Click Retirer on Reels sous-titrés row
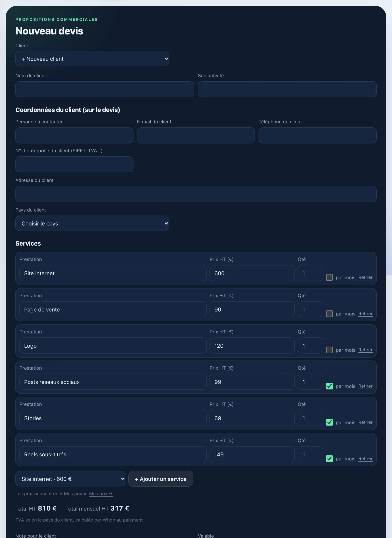This screenshot has width=392, height=538. pyautogui.click(x=365, y=459)
